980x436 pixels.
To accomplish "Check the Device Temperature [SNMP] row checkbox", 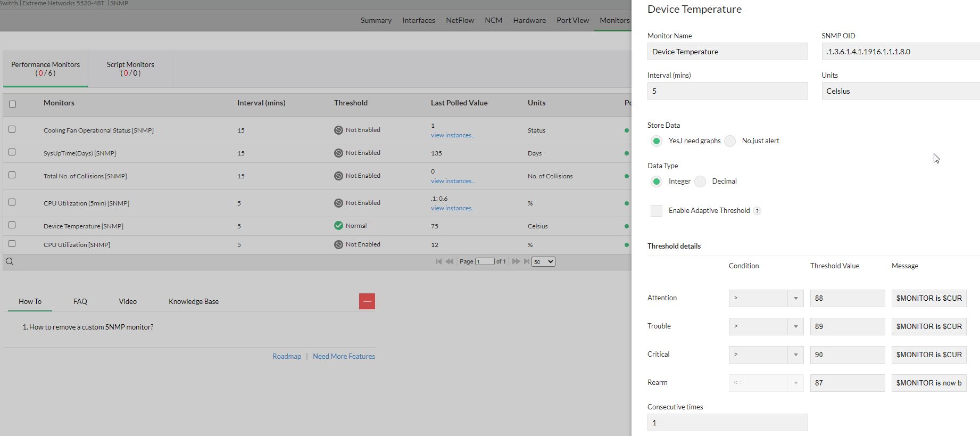I will [12, 225].
